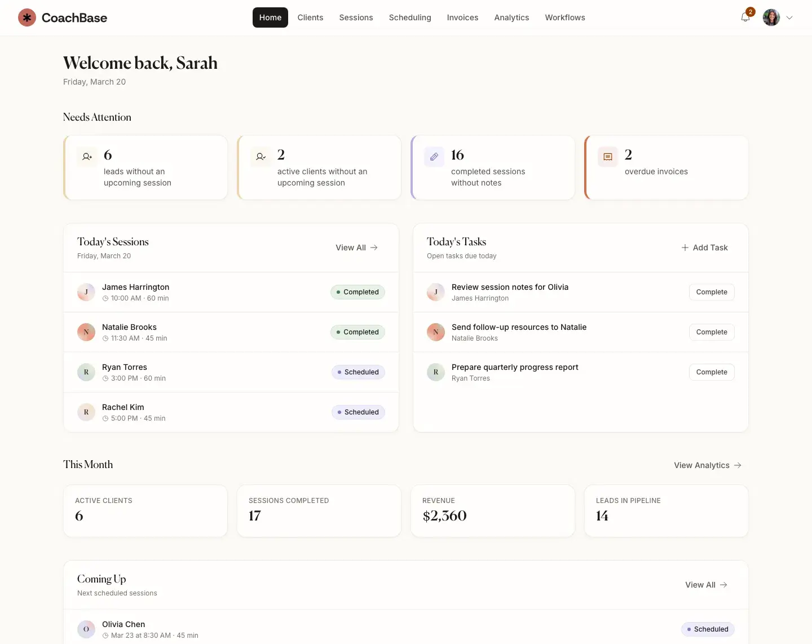Open the 2 overdue invoices card
The image size is (812, 644).
tap(667, 167)
